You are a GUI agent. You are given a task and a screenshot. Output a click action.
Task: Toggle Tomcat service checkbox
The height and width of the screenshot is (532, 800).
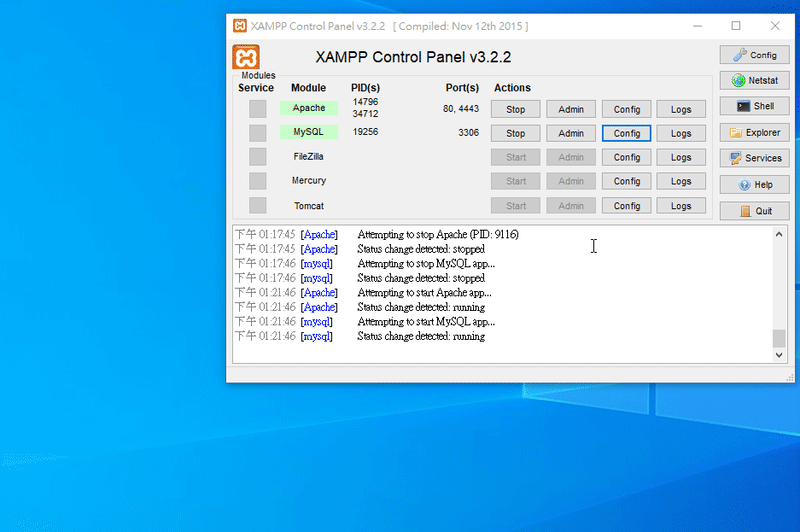258,206
